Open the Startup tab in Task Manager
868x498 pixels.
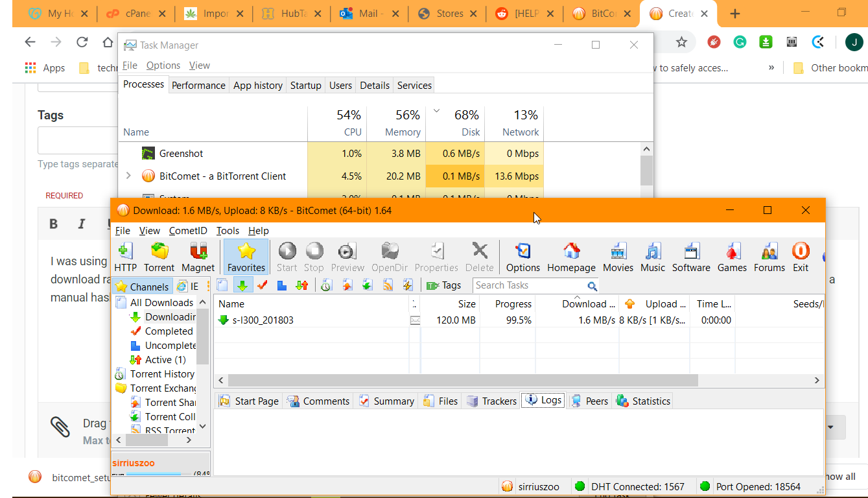tap(305, 86)
